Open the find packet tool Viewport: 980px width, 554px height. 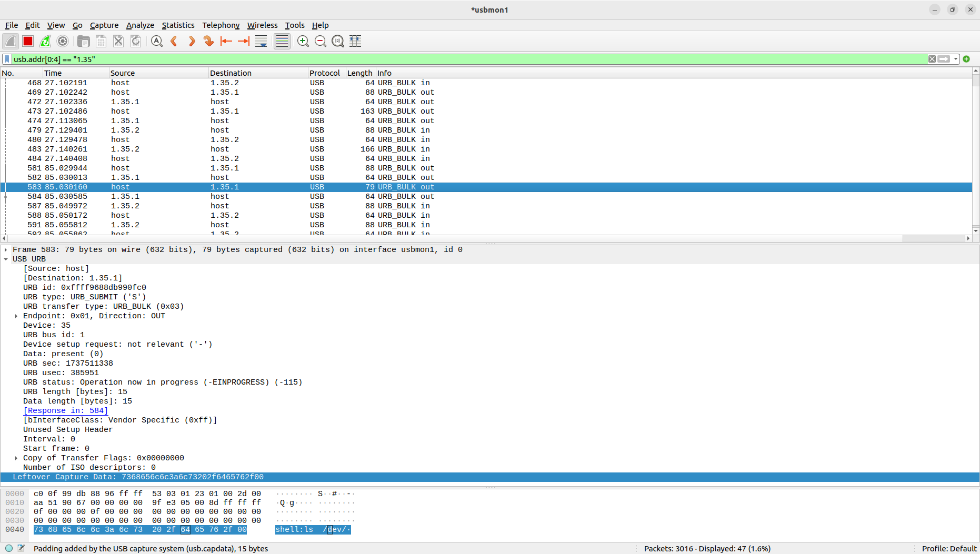pos(156,41)
